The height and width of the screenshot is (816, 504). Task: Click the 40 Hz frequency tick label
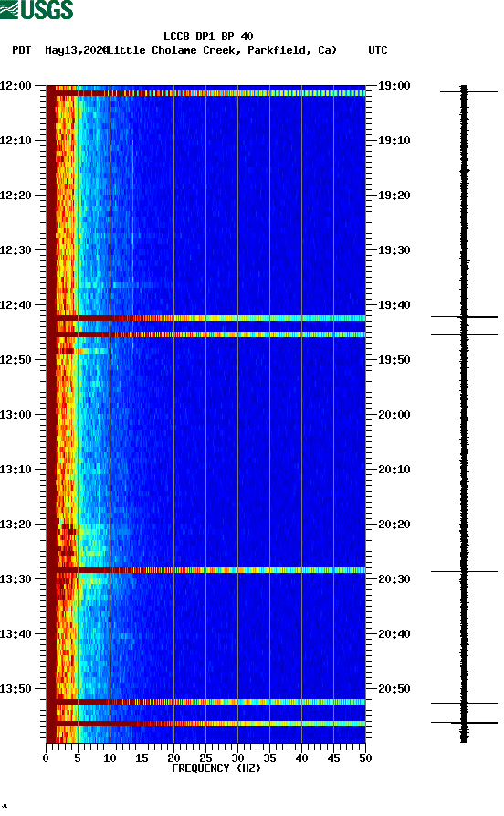301,758
